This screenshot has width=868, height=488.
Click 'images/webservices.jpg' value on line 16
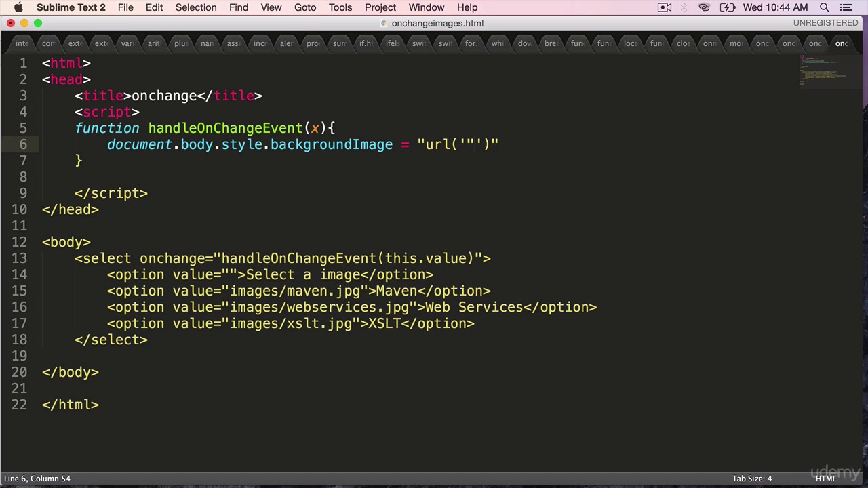319,307
